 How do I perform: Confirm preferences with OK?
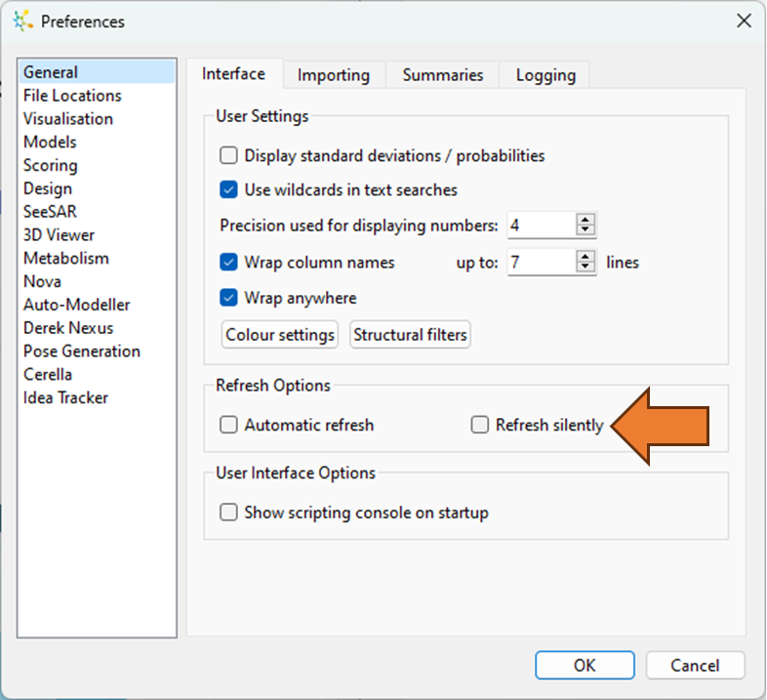point(585,665)
